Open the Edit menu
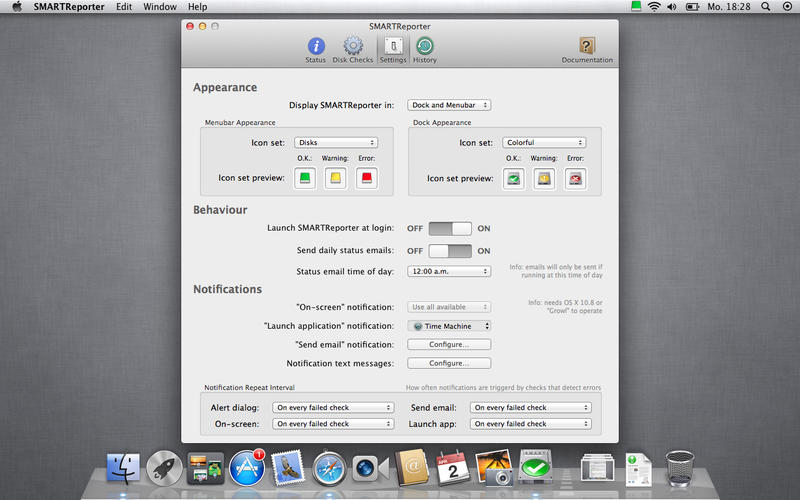This screenshot has width=800, height=500. (x=124, y=7)
